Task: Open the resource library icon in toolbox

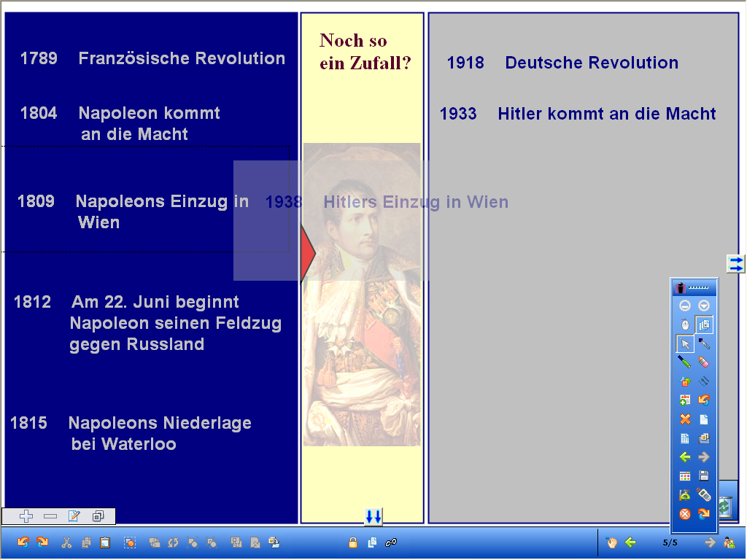Action: pyautogui.click(x=704, y=438)
